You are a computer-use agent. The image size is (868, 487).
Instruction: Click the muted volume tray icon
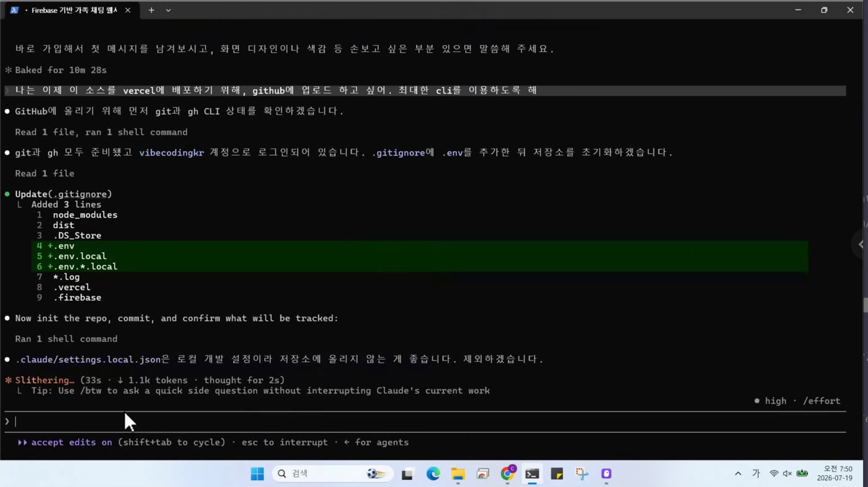coord(787,474)
